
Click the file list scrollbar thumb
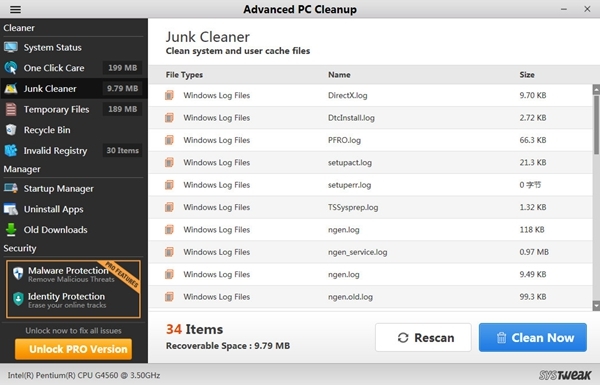(x=596, y=125)
